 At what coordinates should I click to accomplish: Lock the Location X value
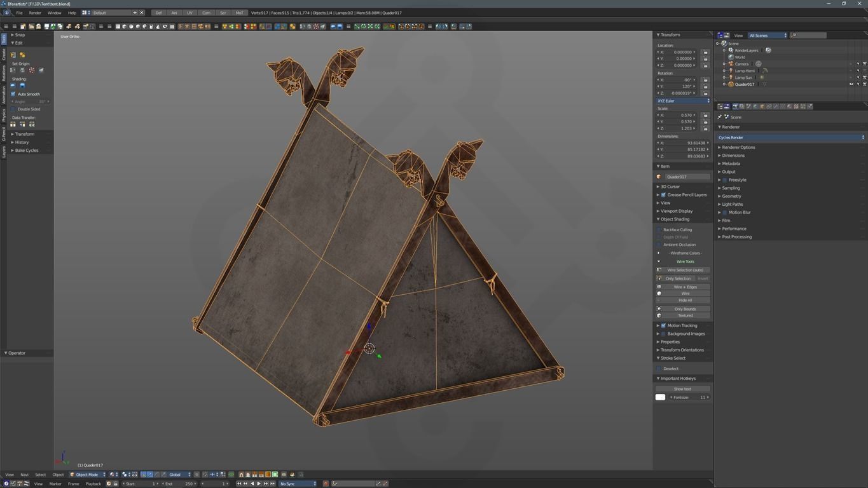coord(705,52)
